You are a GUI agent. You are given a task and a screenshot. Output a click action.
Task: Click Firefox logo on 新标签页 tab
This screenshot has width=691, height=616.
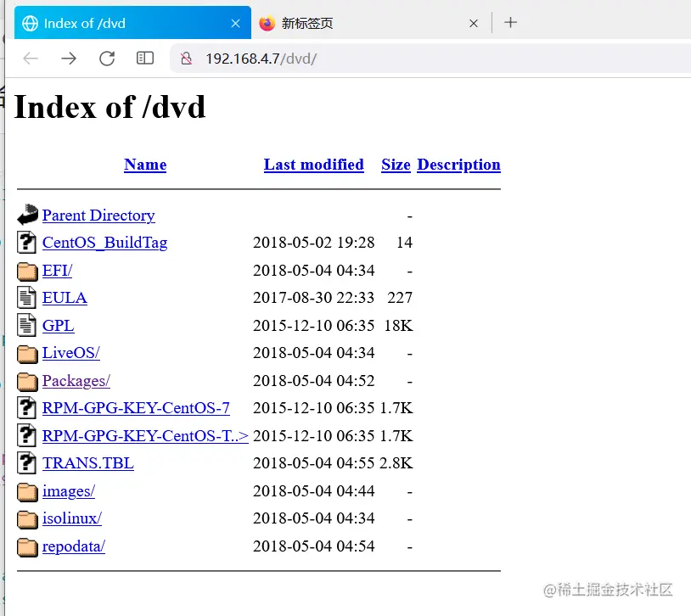tap(267, 23)
